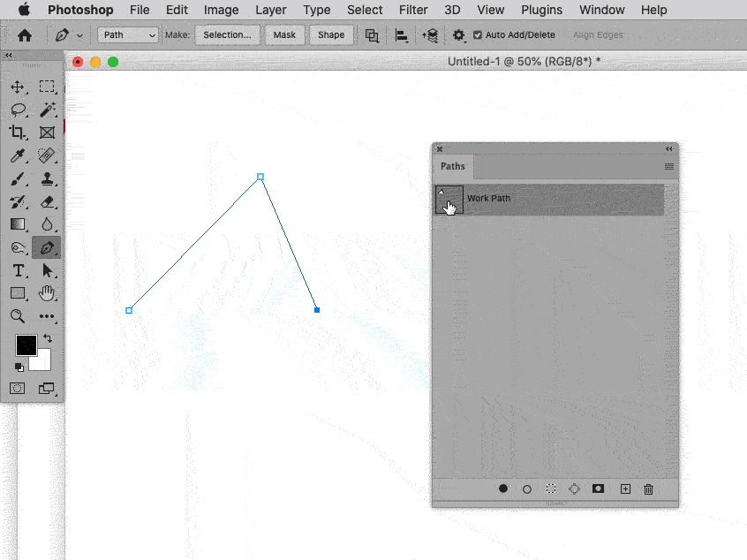Open the Path mode dropdown
The width and height of the screenshot is (747, 560).
pyautogui.click(x=128, y=34)
